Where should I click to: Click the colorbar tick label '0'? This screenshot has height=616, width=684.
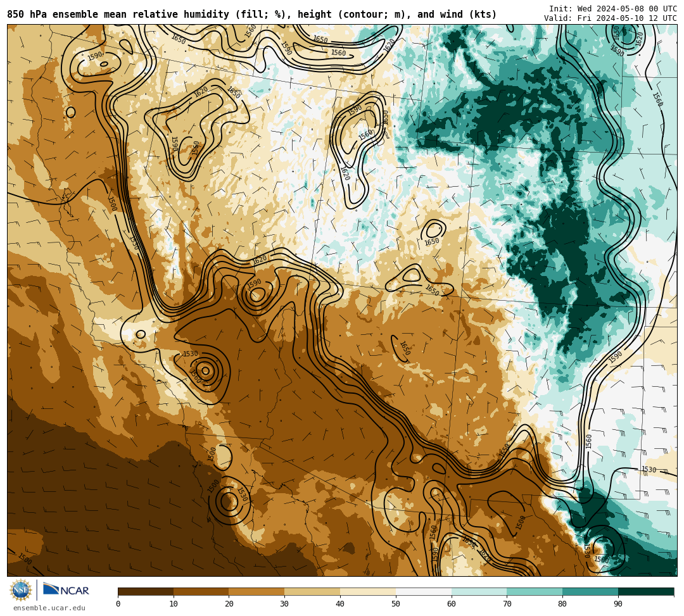pyautogui.click(x=118, y=604)
